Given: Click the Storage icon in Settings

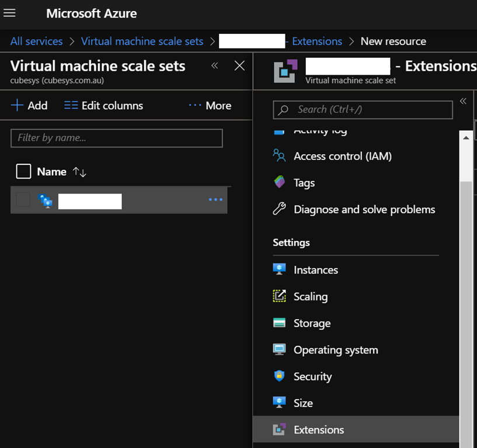Looking at the screenshot, I should coord(279,323).
